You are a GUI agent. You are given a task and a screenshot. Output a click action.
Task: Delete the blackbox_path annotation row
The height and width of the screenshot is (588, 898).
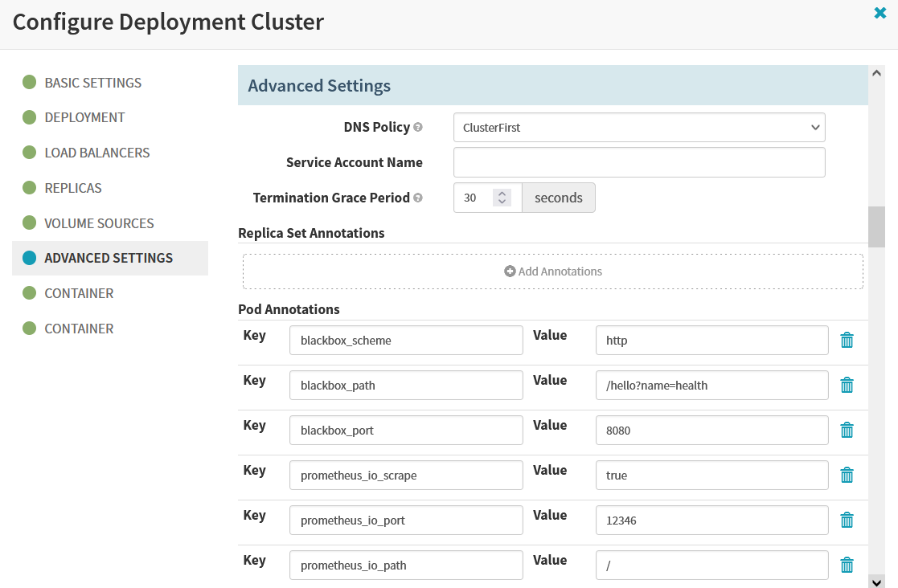[x=847, y=386]
